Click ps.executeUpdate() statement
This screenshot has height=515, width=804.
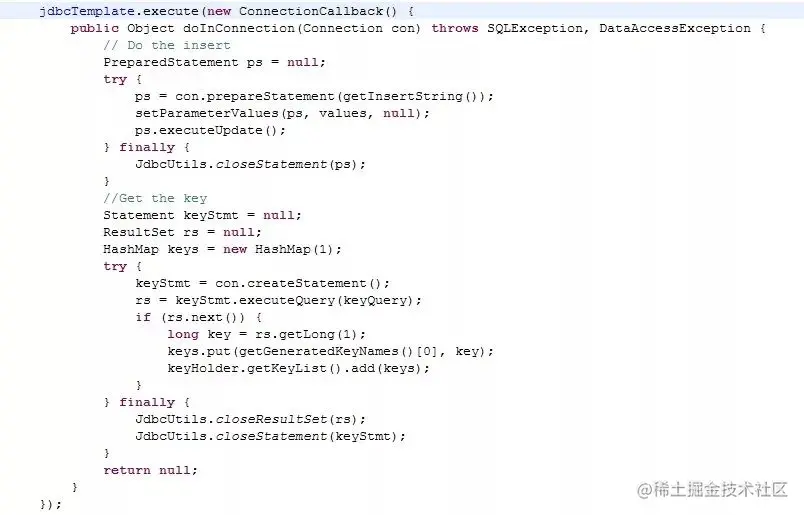[x=210, y=130]
